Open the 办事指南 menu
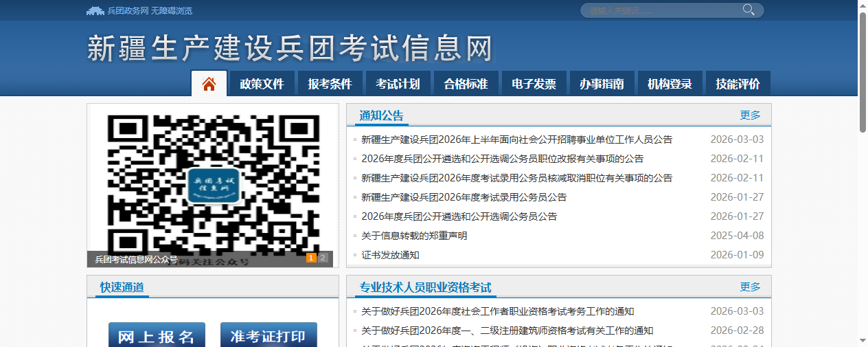The width and height of the screenshot is (868, 347). [602, 84]
